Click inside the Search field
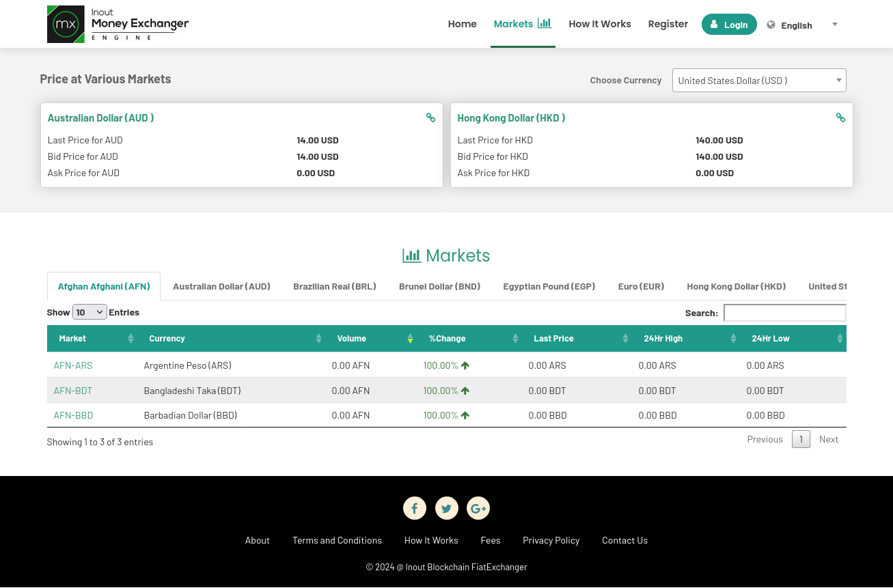 coord(784,312)
